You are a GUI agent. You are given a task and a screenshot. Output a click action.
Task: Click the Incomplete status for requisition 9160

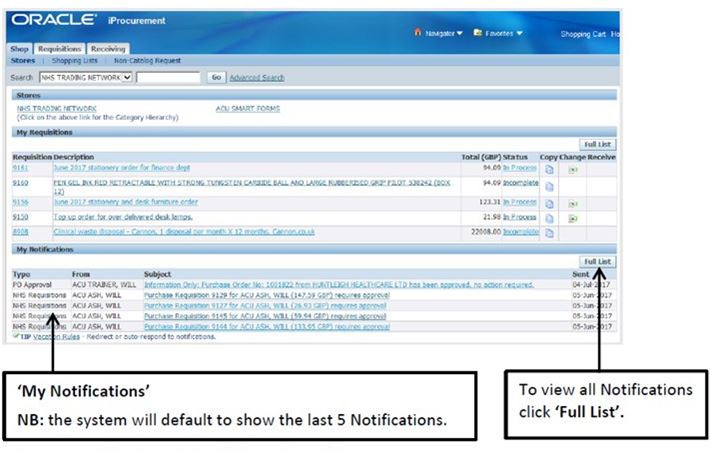click(521, 183)
